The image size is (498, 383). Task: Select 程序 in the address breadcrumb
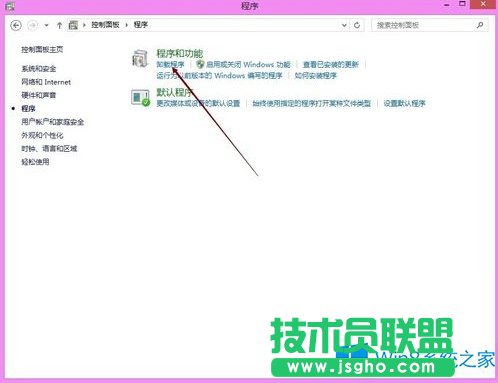[141, 25]
